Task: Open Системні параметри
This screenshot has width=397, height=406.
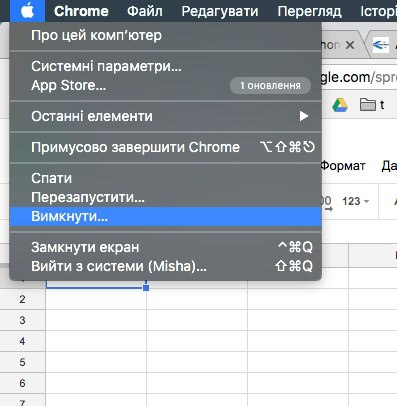Action: tap(165, 66)
